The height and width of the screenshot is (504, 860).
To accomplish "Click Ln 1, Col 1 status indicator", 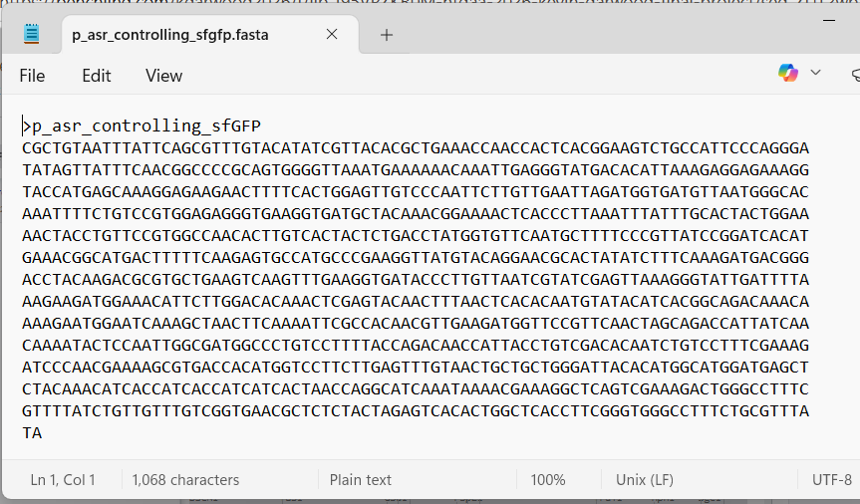I will pyautogui.click(x=63, y=480).
